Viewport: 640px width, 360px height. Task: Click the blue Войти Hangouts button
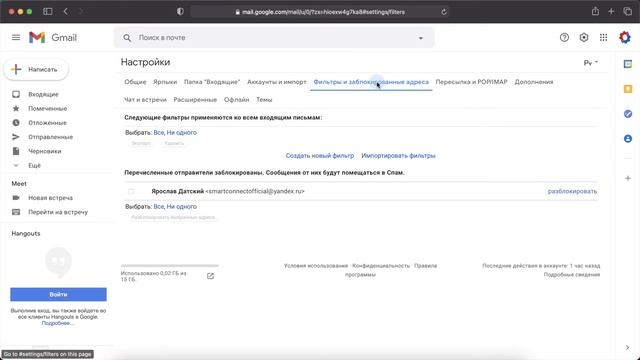point(58,294)
